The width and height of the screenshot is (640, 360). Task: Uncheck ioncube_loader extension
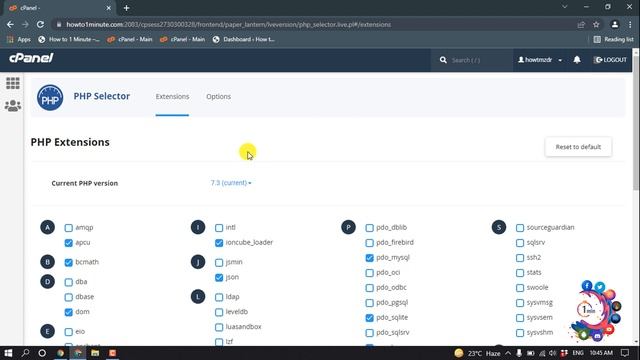tap(219, 243)
